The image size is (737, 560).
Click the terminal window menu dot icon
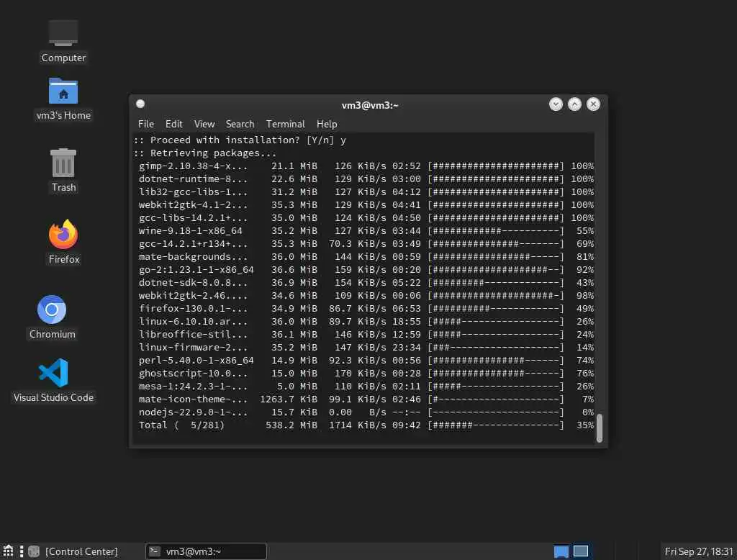[x=140, y=104]
